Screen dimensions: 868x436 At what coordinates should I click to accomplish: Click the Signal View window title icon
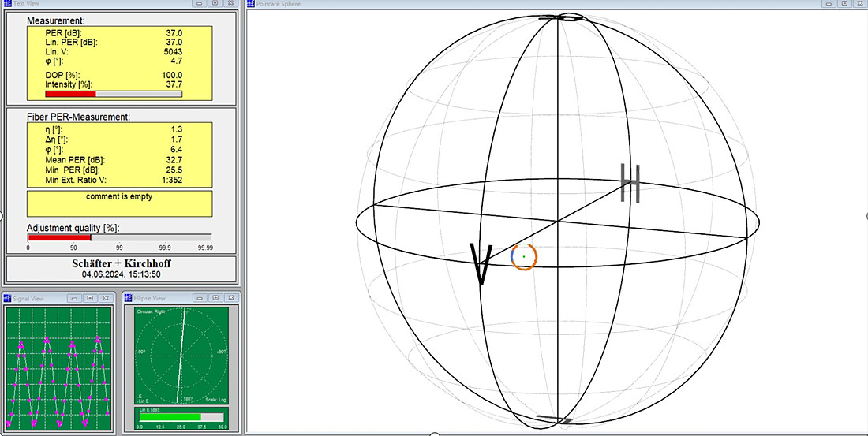[8, 298]
